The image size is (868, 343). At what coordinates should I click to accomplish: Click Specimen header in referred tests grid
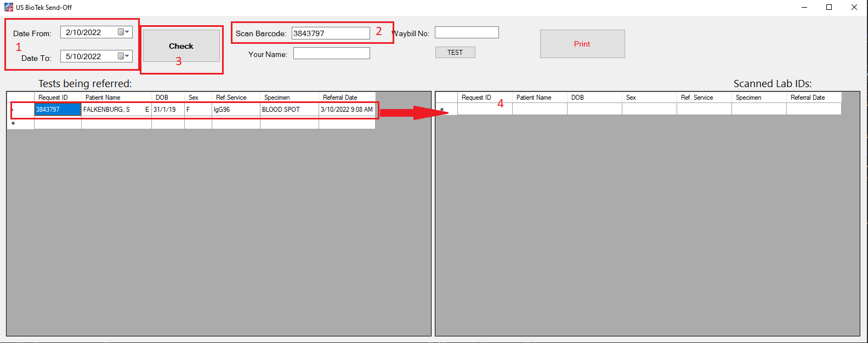click(x=290, y=98)
